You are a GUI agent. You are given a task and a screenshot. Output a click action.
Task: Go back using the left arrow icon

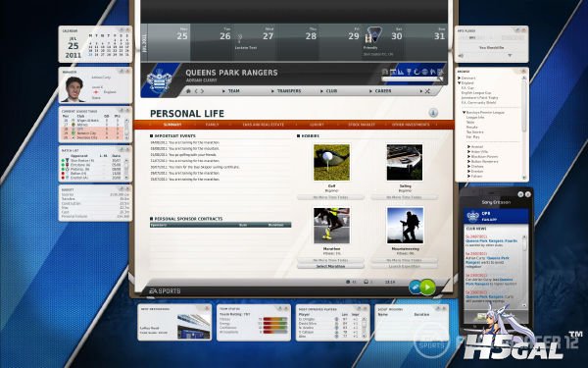[x=196, y=91]
